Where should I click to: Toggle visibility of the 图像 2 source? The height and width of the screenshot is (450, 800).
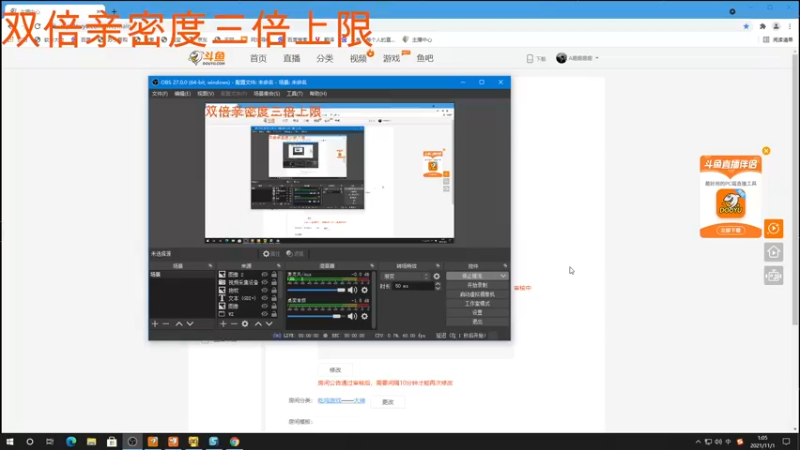tap(264, 274)
